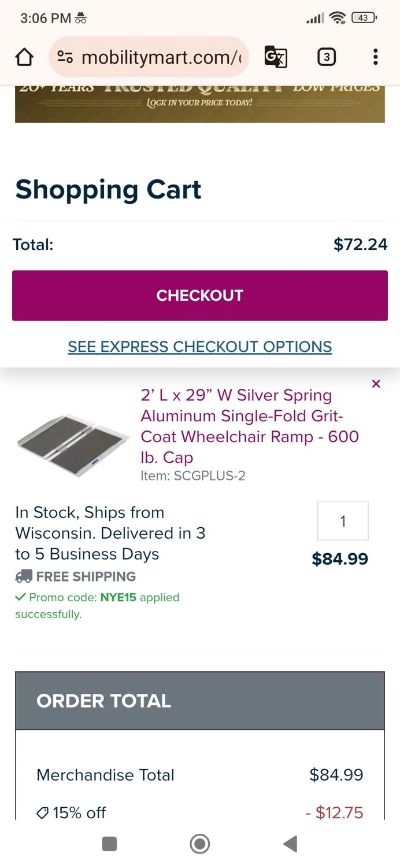Tap the green promo code checkmark
Image resolution: width=400 pixels, height=868 pixels.
click(20, 597)
